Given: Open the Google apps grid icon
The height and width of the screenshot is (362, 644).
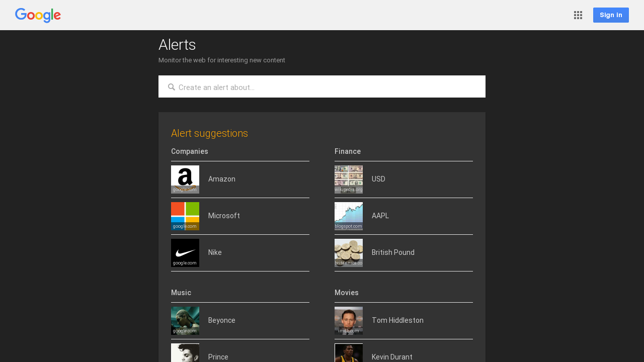Looking at the screenshot, I should pos(578,15).
